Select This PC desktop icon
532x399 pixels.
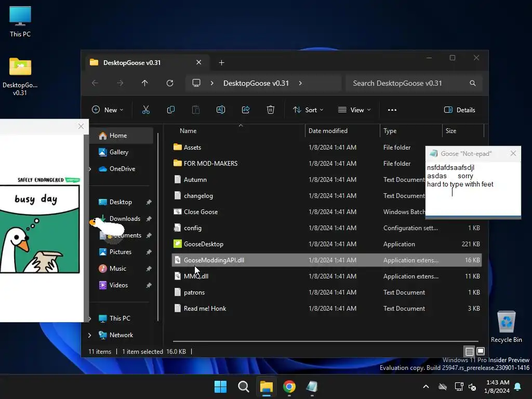[x=20, y=21]
